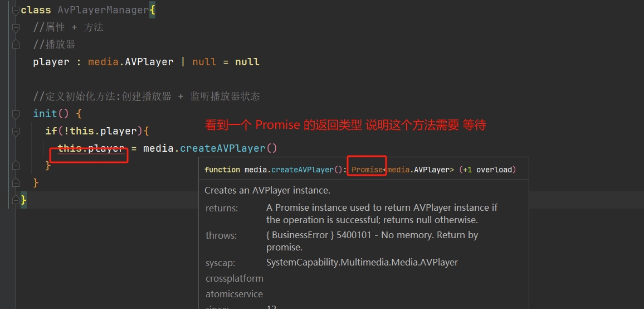Viewport: 644px width, 309px height.
Task: Place cursor on AvPlayerManager class name
Action: click(x=103, y=10)
